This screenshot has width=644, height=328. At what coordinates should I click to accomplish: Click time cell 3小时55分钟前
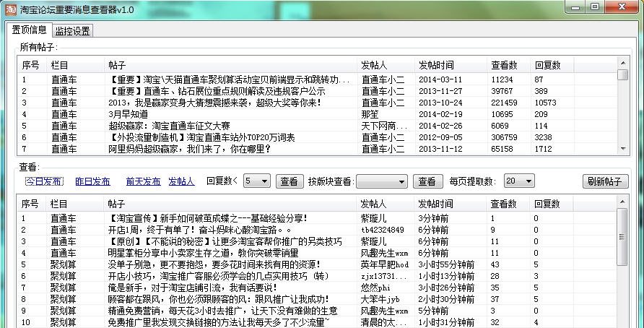pos(446,264)
